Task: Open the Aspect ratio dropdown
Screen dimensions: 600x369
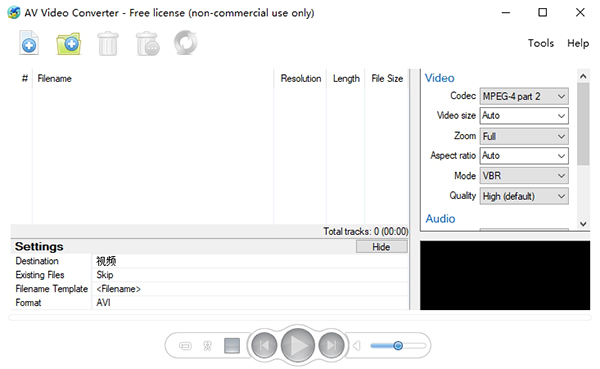Action: point(524,156)
